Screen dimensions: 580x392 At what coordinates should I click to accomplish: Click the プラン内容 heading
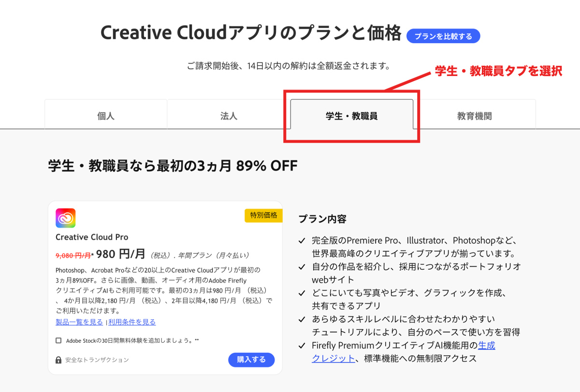[322, 219]
